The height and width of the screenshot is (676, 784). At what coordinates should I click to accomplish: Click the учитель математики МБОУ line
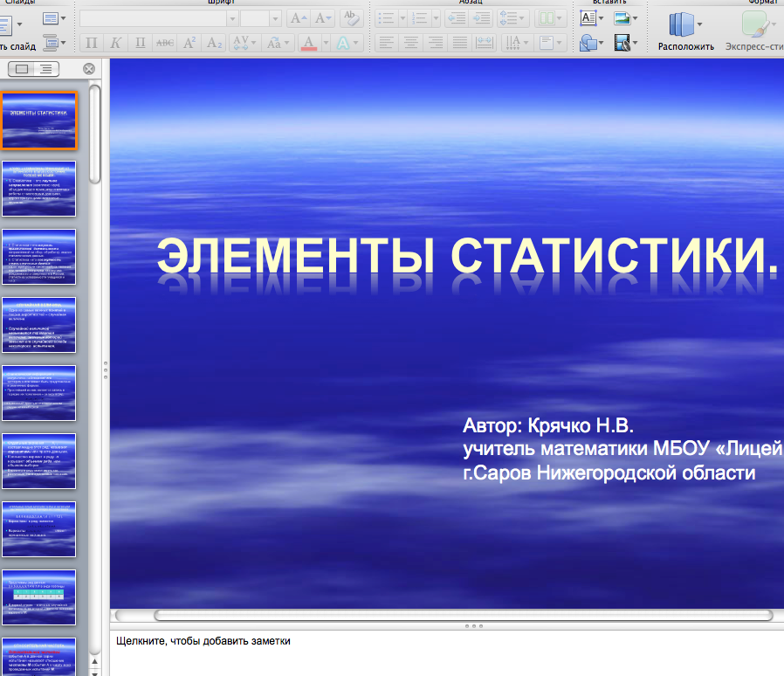click(x=623, y=449)
